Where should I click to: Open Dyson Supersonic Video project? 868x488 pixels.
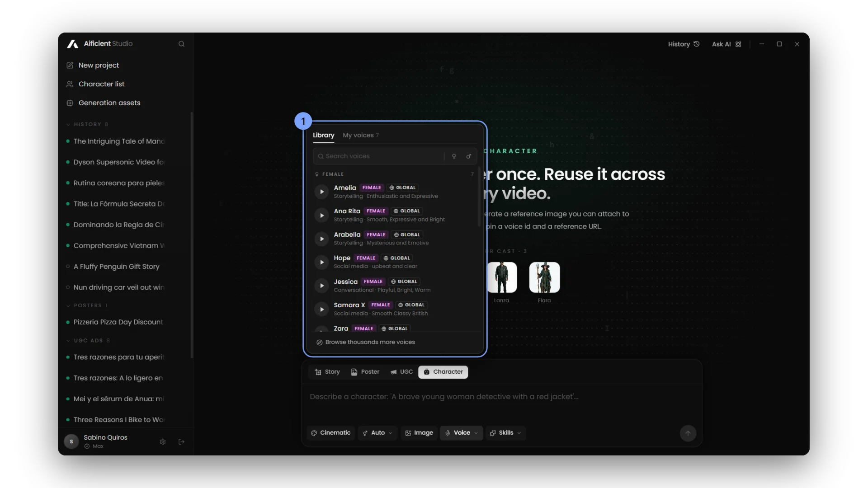(116, 162)
